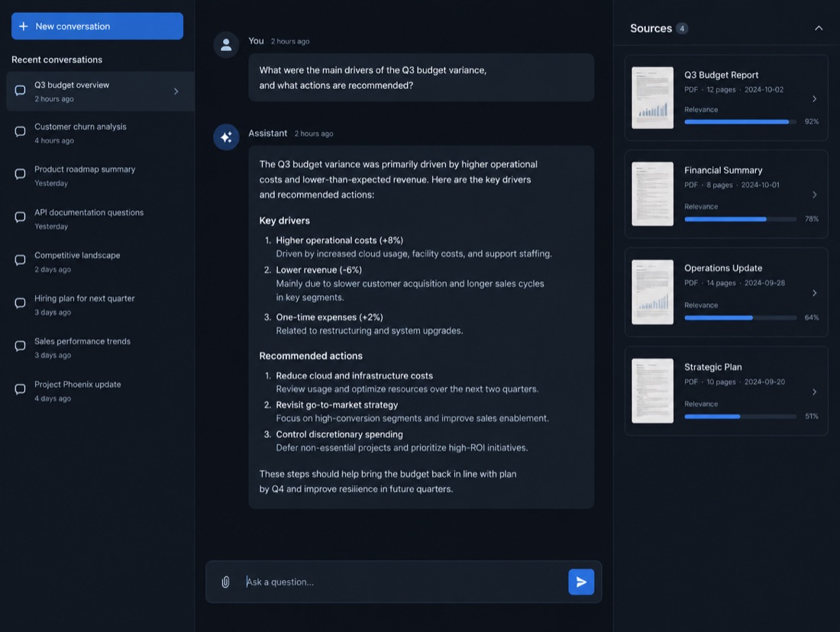Click chat bubble icon beside API documentation questions

[x=21, y=217]
